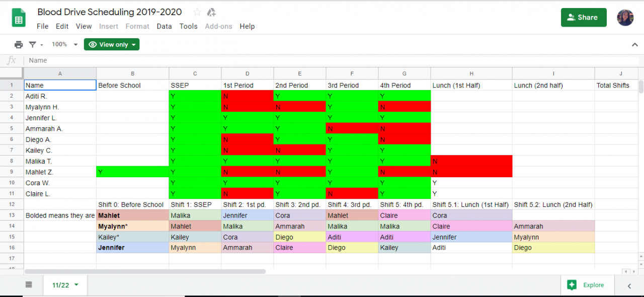Select the Bolded means they are cell

(60, 215)
